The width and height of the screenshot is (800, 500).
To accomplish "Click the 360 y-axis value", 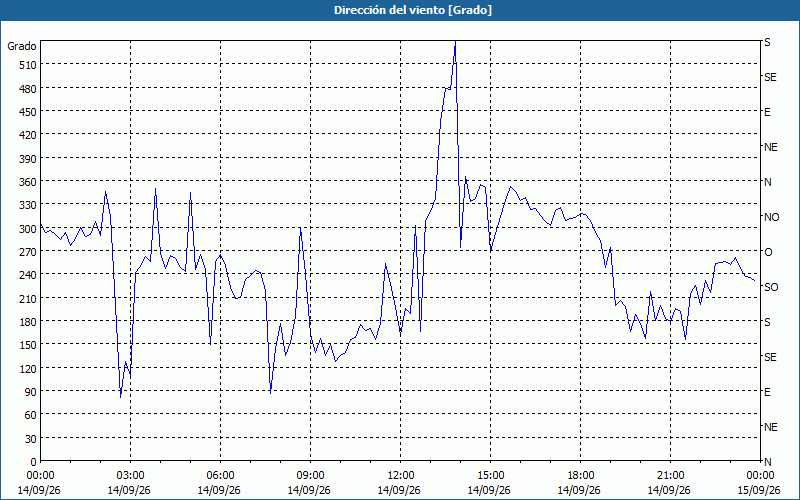I will point(28,182).
